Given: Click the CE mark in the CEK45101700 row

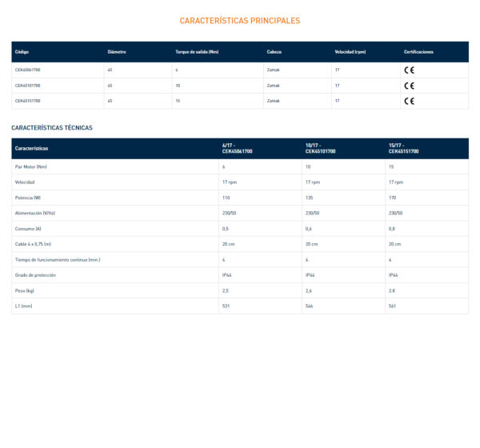Looking at the screenshot, I should pos(409,86).
